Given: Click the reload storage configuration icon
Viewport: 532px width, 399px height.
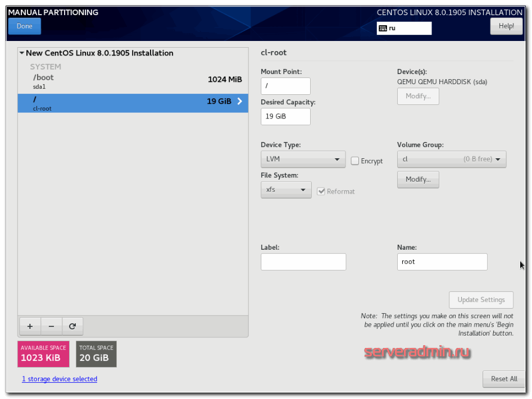Looking at the screenshot, I should (72, 326).
